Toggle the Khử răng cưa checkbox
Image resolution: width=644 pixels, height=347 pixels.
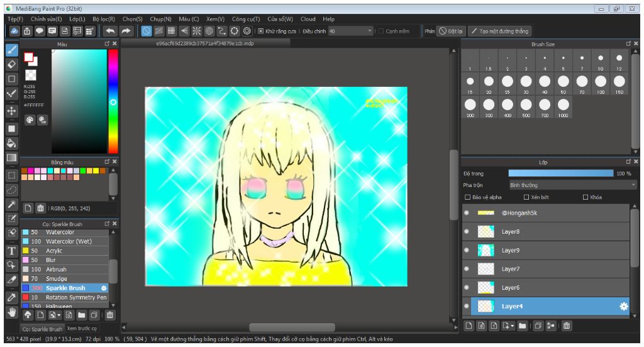point(261,31)
